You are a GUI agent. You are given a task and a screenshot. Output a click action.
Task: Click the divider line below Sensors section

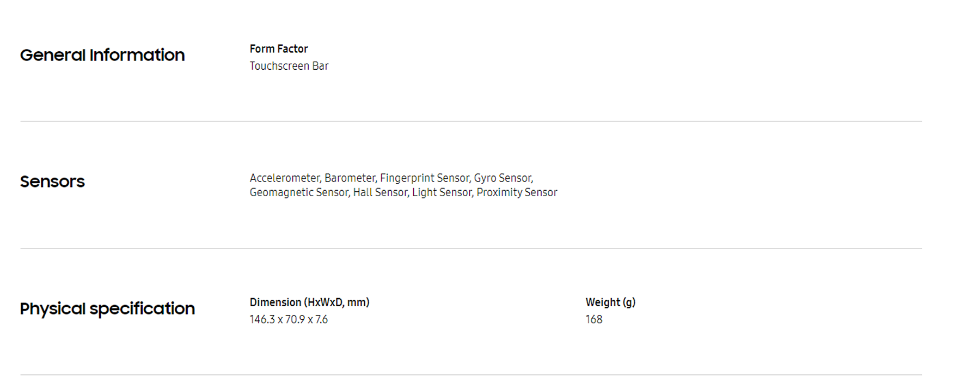point(471,248)
